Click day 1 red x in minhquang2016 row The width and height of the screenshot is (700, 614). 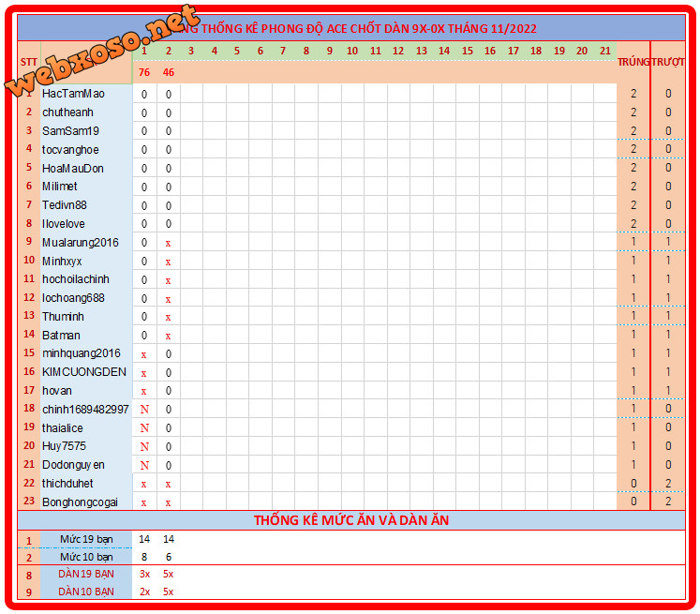(x=143, y=355)
